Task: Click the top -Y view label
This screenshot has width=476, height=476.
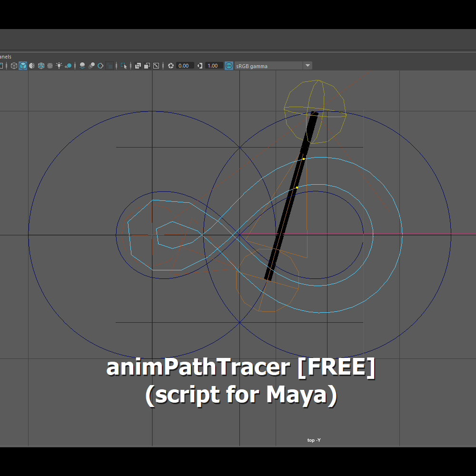Action: tap(314, 440)
